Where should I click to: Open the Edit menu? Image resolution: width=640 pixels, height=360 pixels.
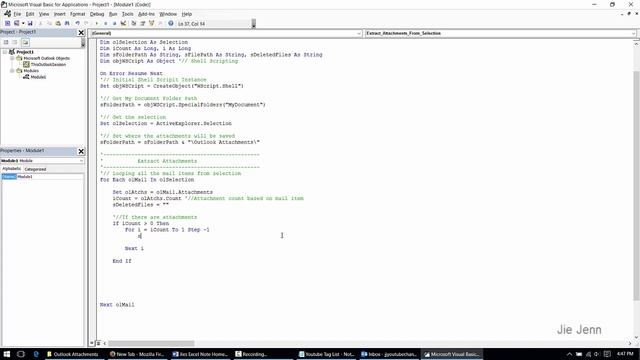coord(30,14)
